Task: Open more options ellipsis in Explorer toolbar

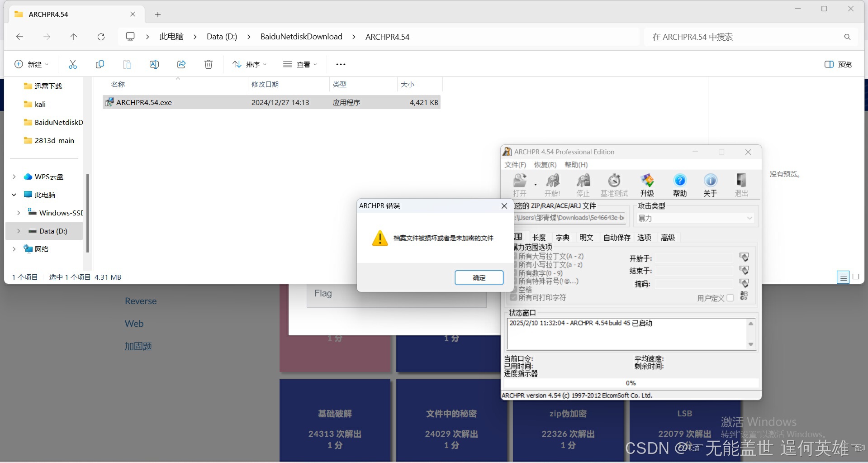Action: (x=341, y=64)
